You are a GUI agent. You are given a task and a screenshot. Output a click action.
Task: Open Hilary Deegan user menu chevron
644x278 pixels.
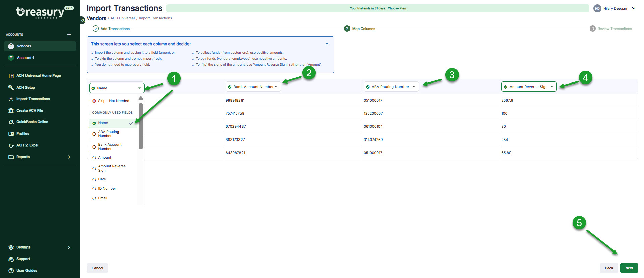pyautogui.click(x=634, y=9)
